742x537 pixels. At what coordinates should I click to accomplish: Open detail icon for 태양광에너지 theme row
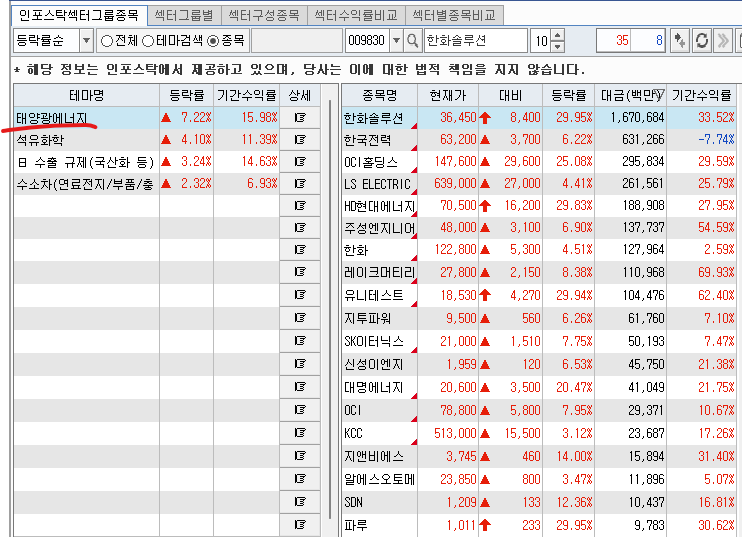pyautogui.click(x=300, y=117)
